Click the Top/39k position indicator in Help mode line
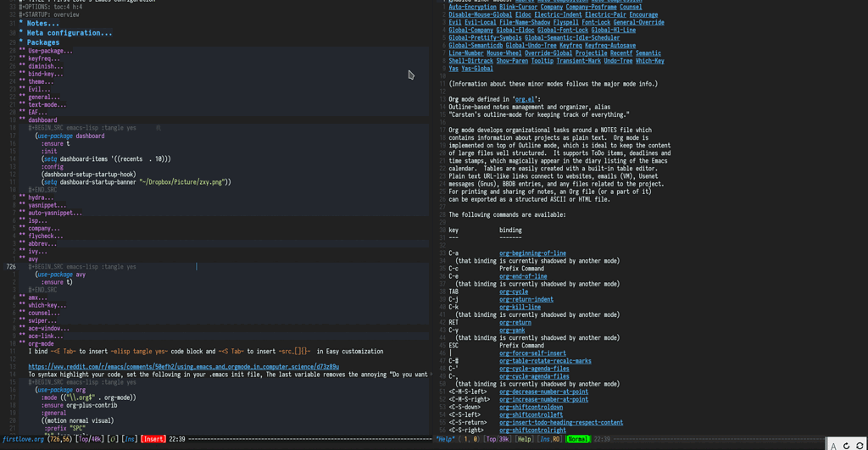 tap(498, 439)
